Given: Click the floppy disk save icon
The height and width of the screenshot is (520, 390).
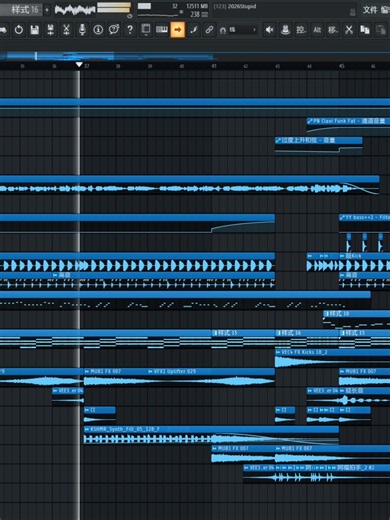Looking at the screenshot, I should (x=34, y=30).
